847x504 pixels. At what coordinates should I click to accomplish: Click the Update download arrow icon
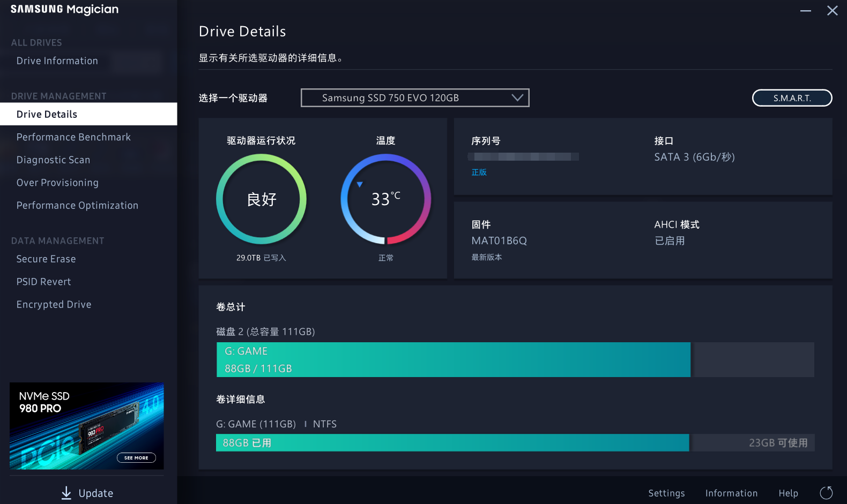pyautogui.click(x=66, y=493)
